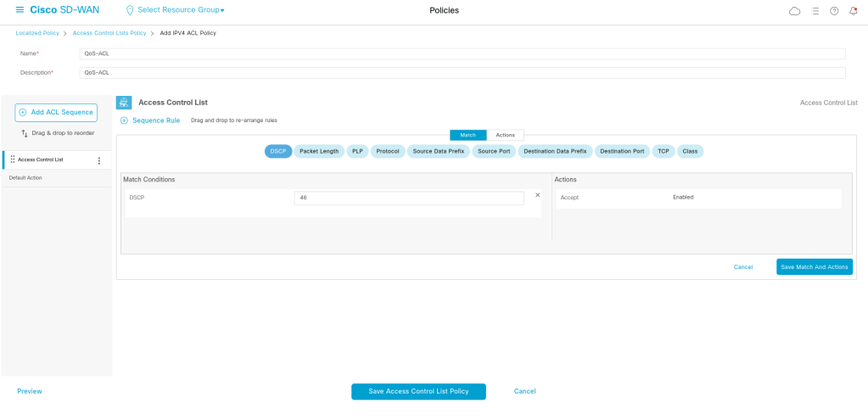Open the notifications bell icon

click(853, 11)
